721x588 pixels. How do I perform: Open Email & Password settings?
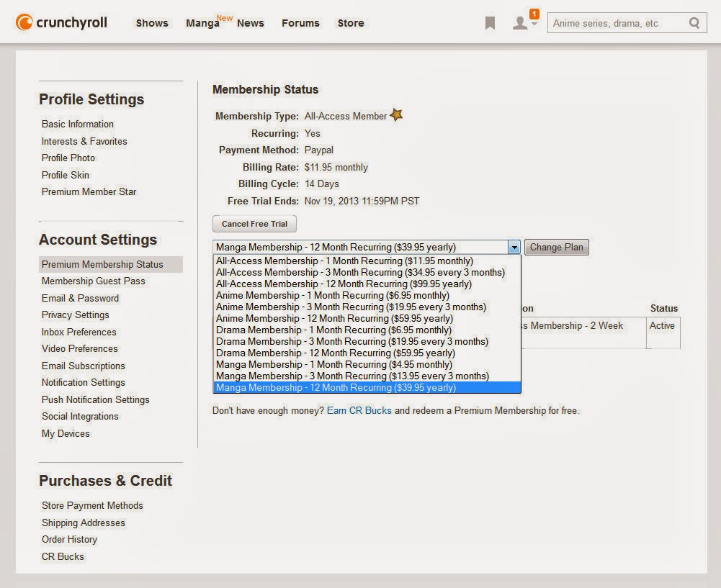tap(80, 298)
